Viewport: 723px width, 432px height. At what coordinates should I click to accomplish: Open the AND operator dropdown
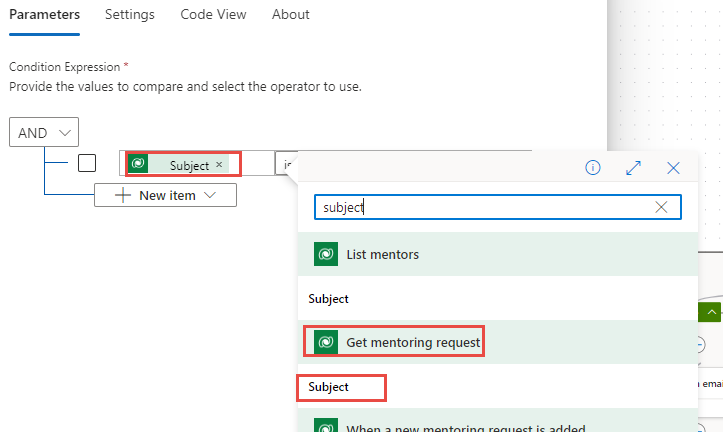pos(44,133)
